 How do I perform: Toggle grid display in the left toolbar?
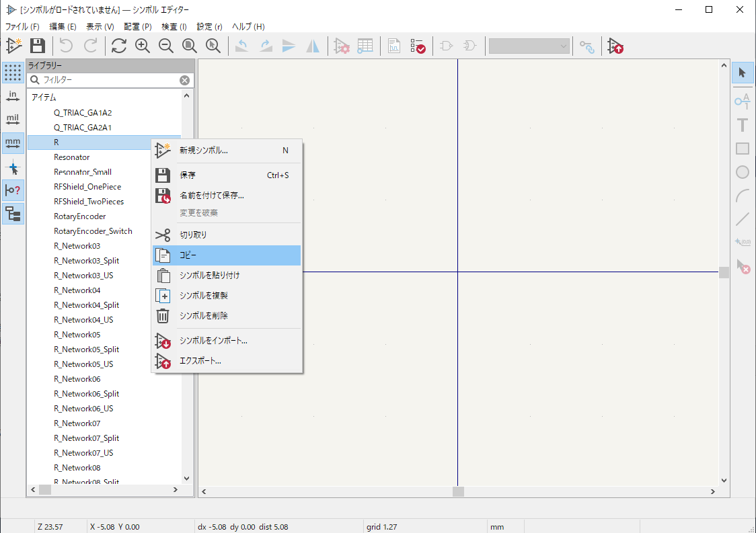click(x=13, y=73)
